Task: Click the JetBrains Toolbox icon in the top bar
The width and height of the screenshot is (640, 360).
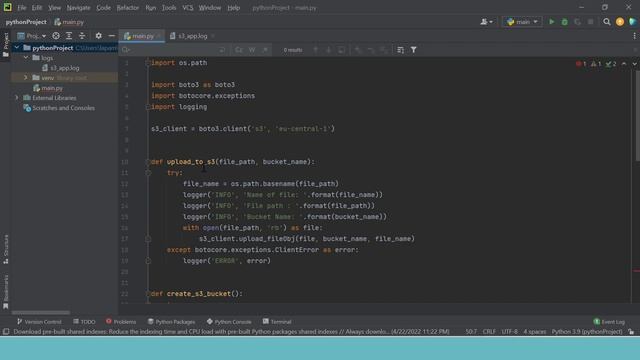Action: [633, 22]
